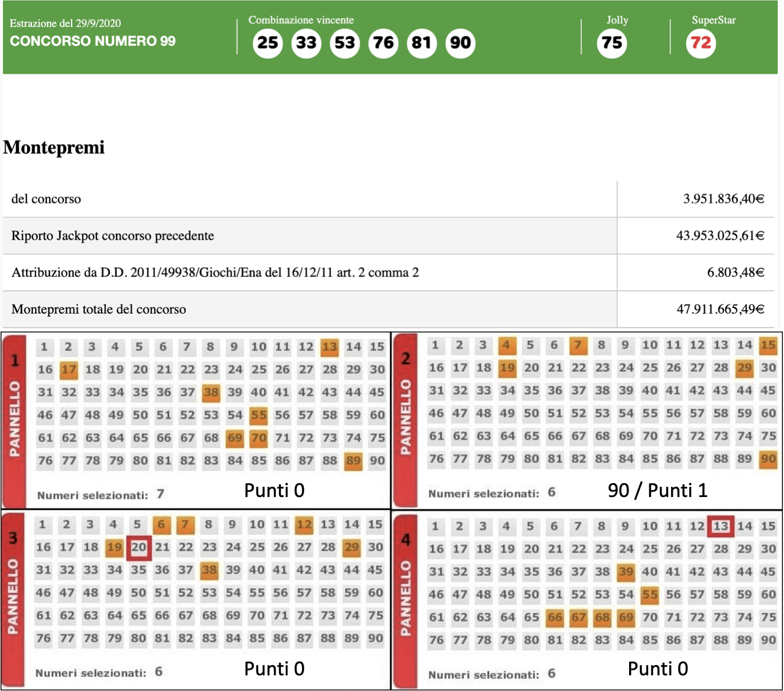Click winning number ball 76
Screen dimensions: 784x691
[383, 43]
